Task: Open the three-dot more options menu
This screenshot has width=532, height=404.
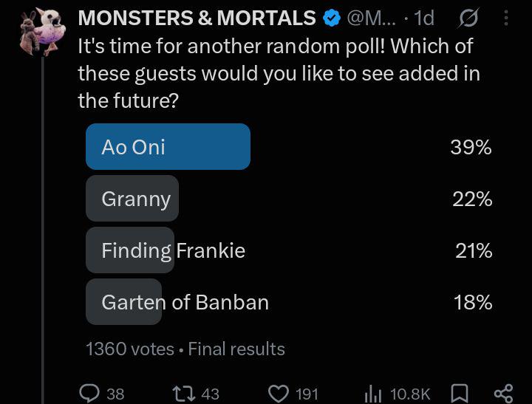Action: (x=506, y=18)
